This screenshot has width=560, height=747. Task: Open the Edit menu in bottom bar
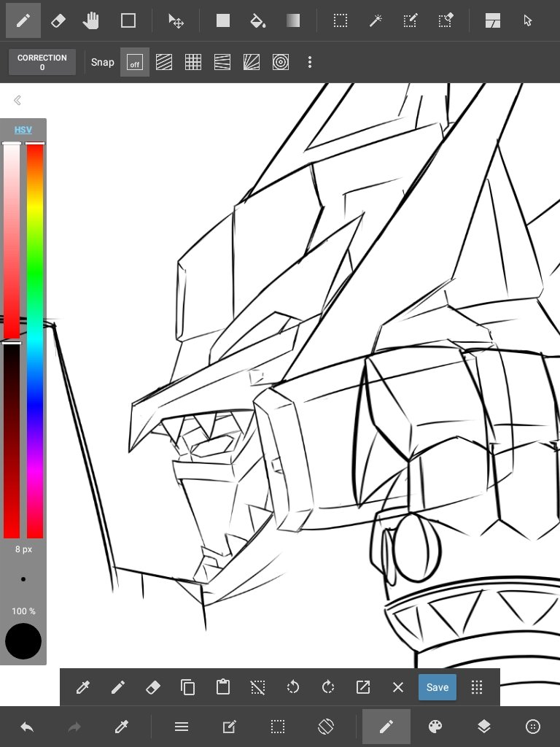coord(229,727)
